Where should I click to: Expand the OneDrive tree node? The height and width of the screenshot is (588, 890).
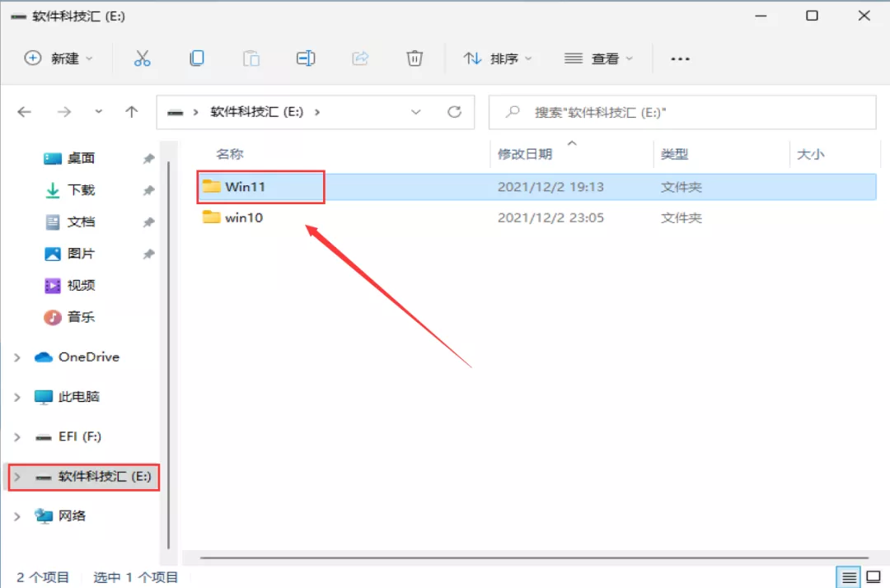pyautogui.click(x=17, y=357)
